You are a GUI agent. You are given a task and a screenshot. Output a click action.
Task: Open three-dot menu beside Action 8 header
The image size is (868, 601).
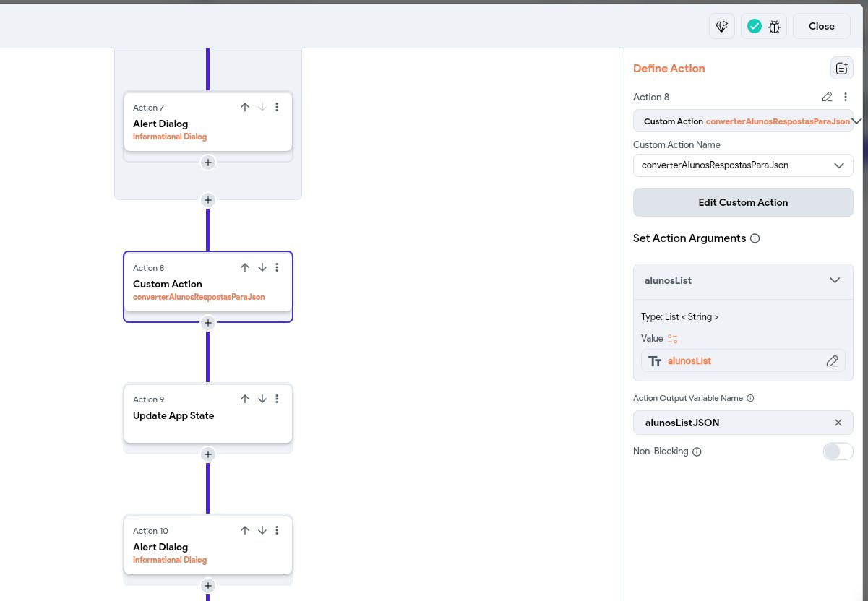(846, 97)
